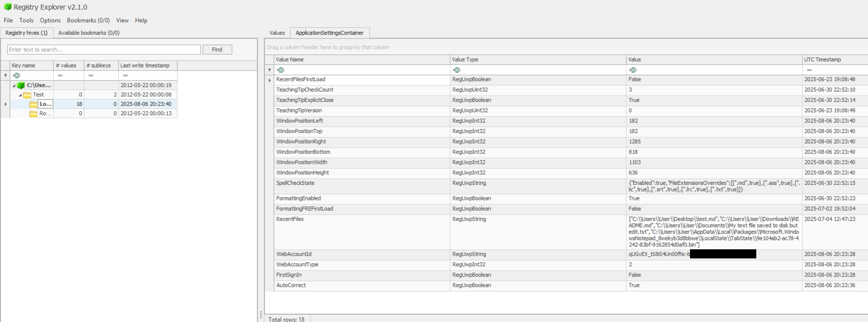Open the Help menu

(x=141, y=20)
